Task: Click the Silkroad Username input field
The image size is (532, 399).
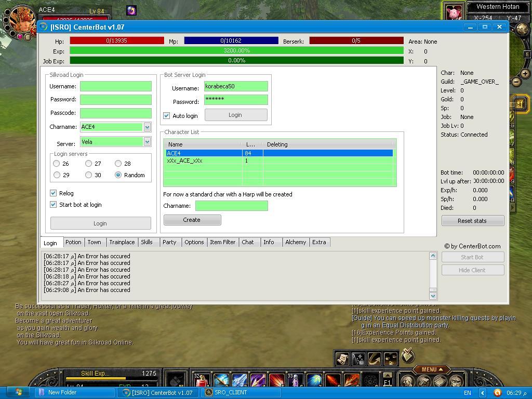Action: [116, 86]
